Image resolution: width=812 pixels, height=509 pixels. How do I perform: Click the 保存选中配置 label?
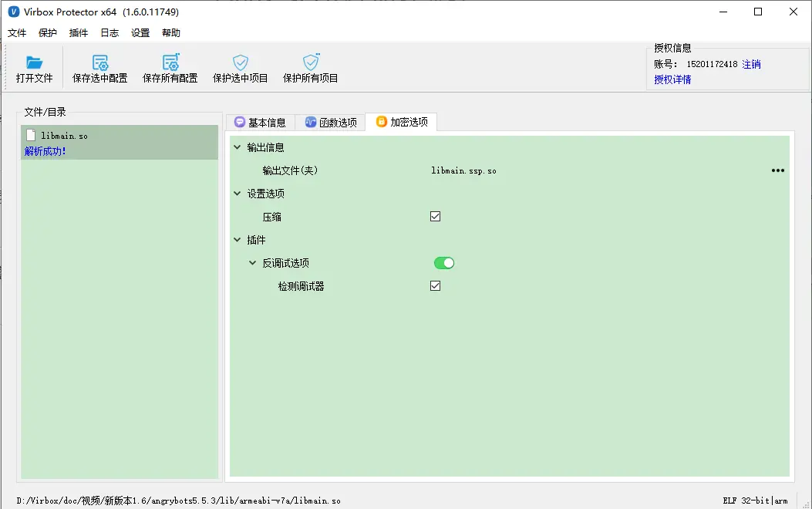coord(100,78)
